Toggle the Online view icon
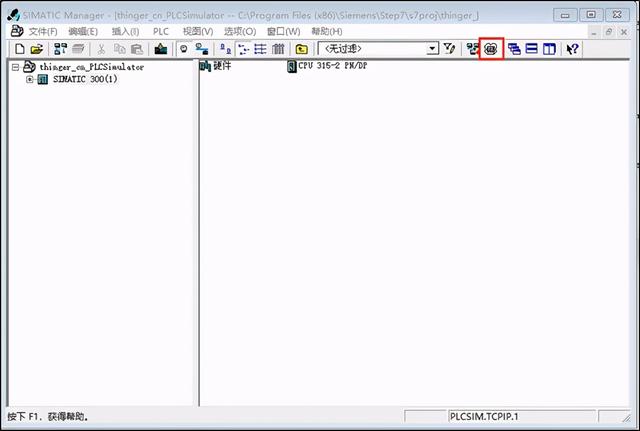Screen dimensions: 640x431 pyautogui.click(x=184, y=49)
